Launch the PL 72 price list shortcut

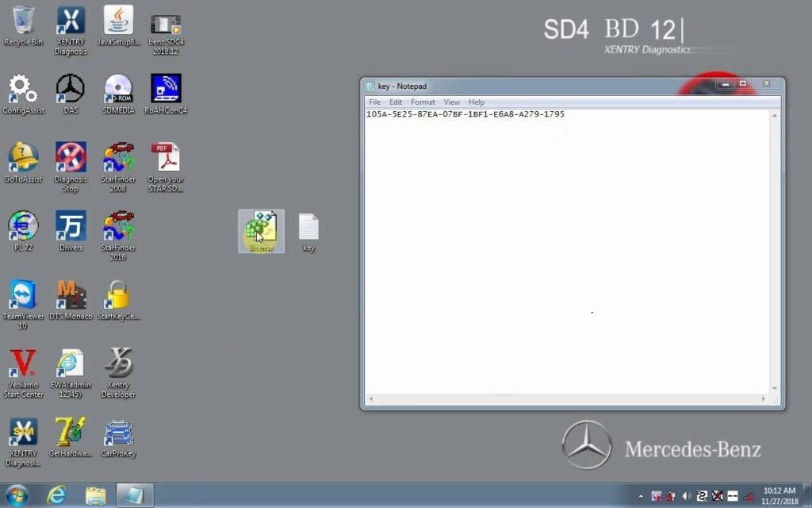click(x=23, y=231)
